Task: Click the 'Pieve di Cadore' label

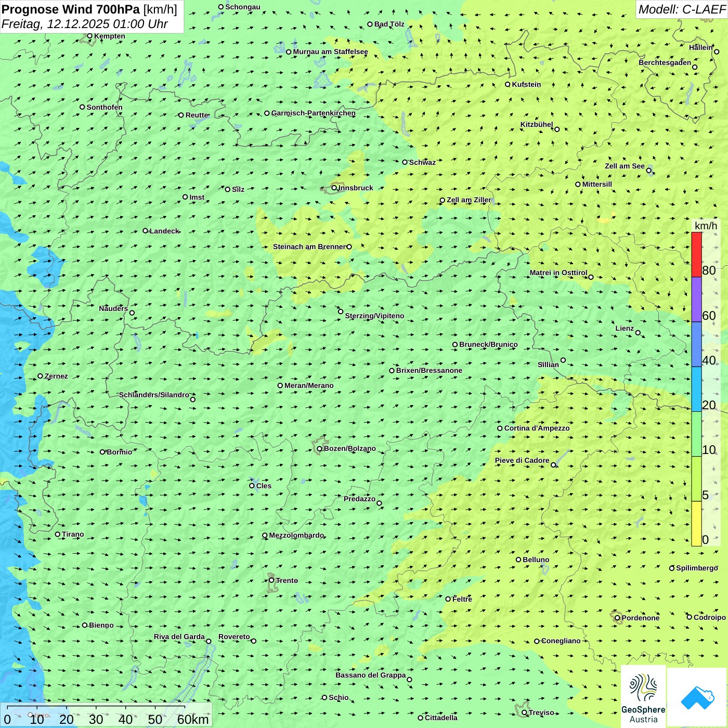Action: (x=522, y=460)
